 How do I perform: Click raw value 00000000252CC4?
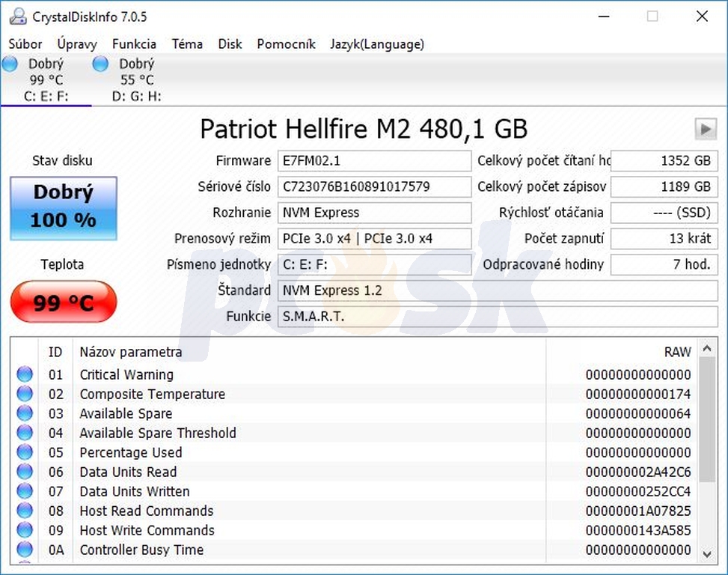coord(638,491)
